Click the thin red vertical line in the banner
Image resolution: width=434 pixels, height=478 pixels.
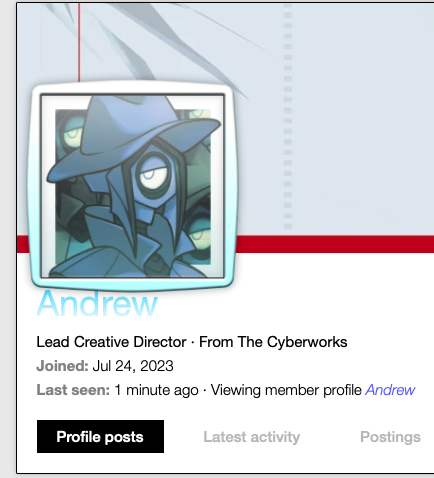click(x=79, y=42)
